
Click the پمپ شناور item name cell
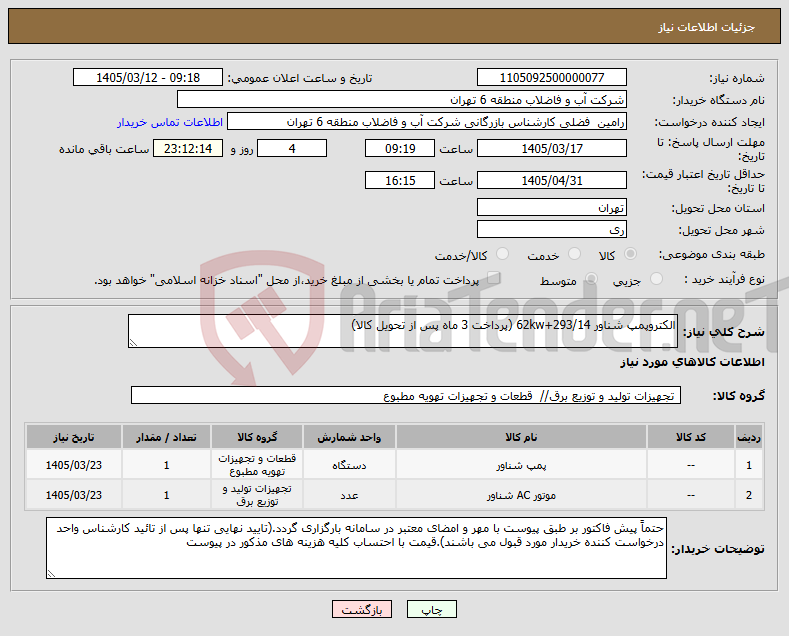521,465
